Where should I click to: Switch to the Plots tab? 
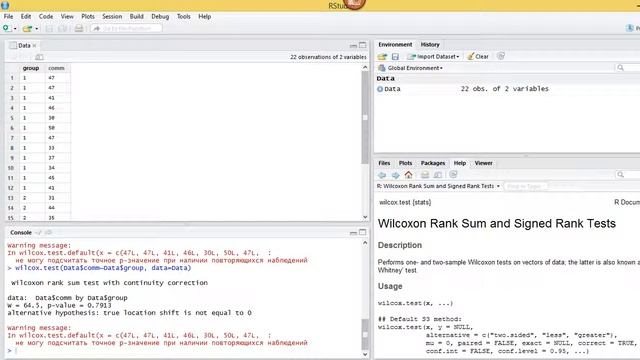click(x=405, y=163)
